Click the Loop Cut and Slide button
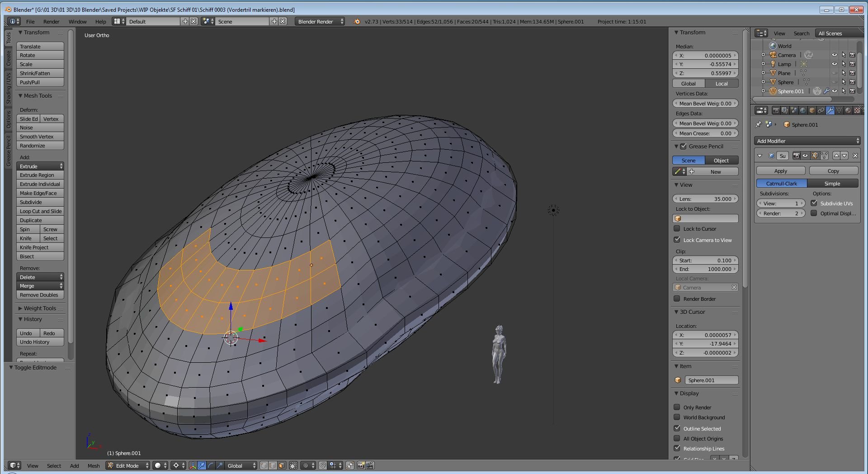The width and height of the screenshot is (868, 474). click(40, 211)
